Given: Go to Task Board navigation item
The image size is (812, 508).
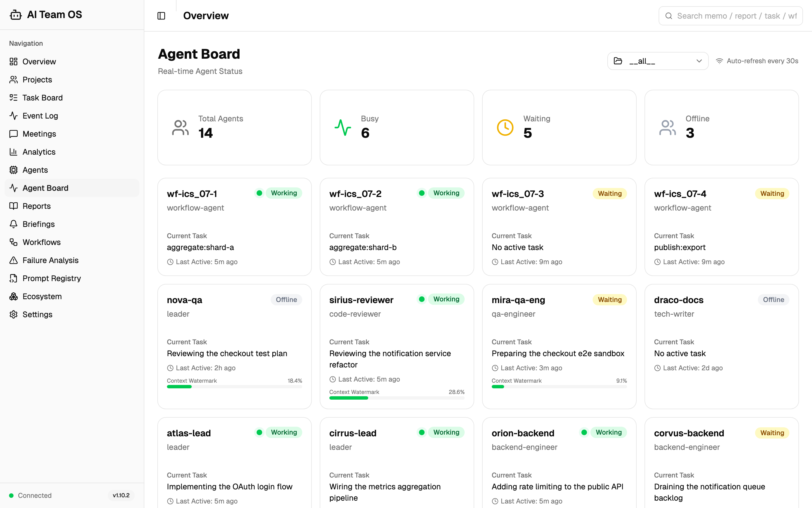Looking at the screenshot, I should (72, 98).
